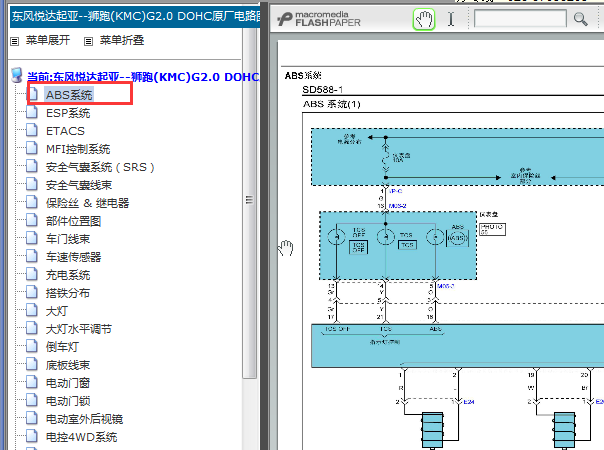
Task: Open the 大灯水平调节 entry
Action: [79, 329]
